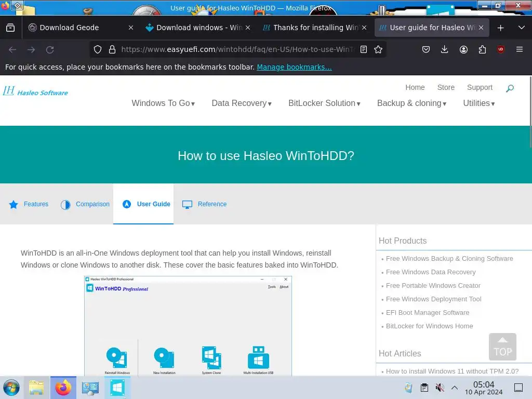
Task: Close the Download windows tab
Action: [x=248, y=28]
